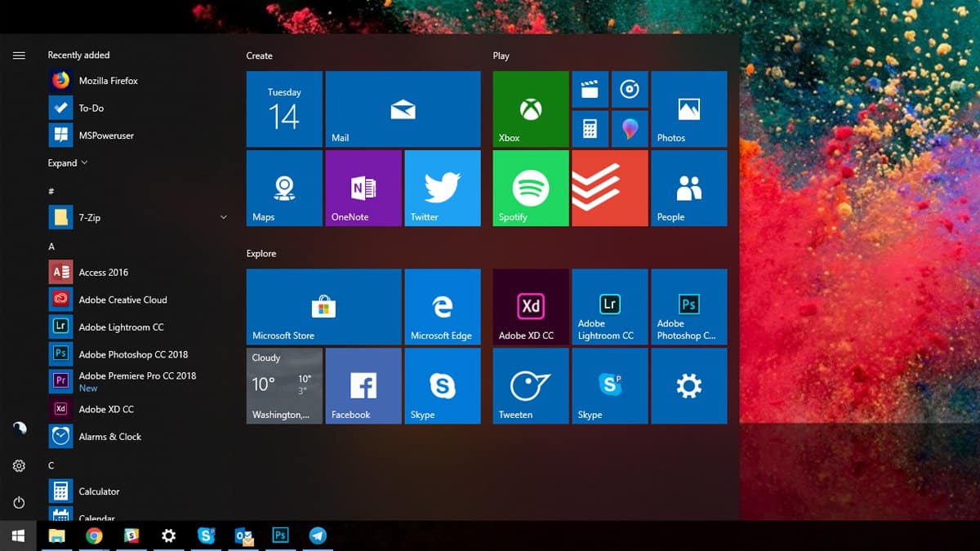Open the Adobe XD CC tile
This screenshot has height=551, width=980.
coord(530,306)
